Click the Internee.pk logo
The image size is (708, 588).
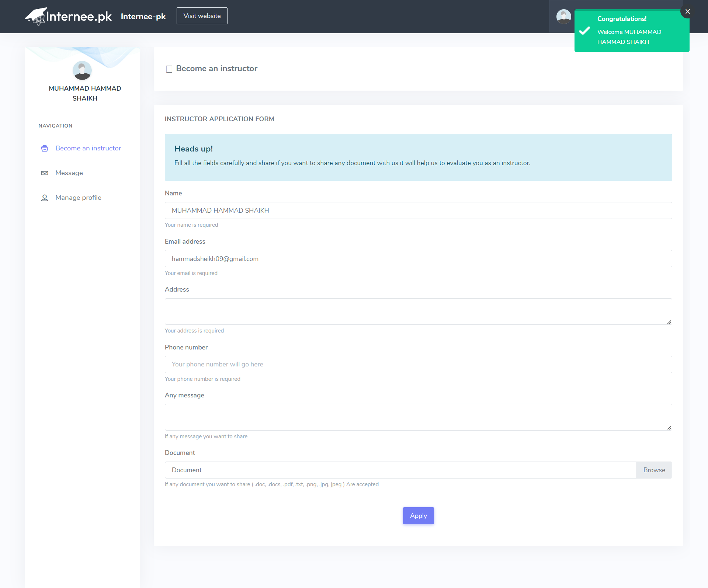[x=68, y=16]
